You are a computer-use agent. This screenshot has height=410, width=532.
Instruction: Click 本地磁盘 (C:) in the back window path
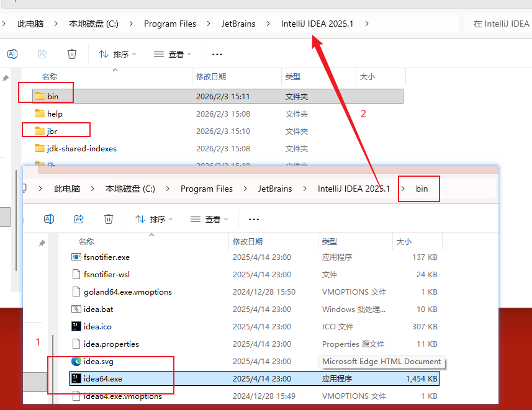pos(93,24)
